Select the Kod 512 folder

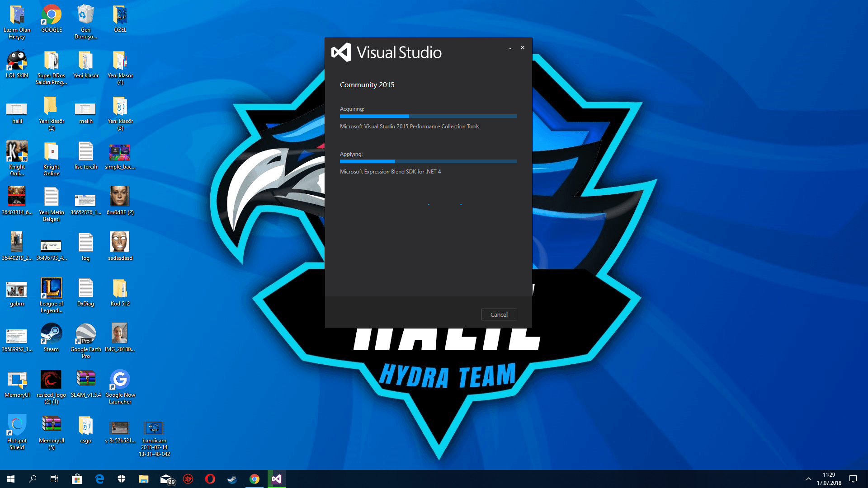click(120, 293)
